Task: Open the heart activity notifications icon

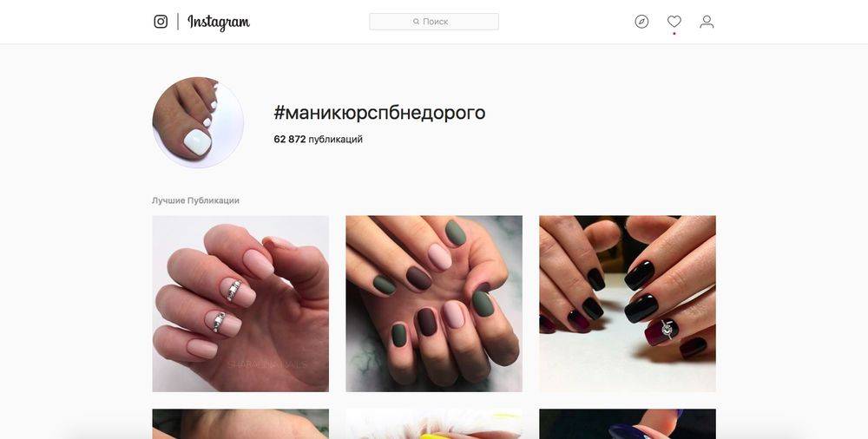Action: 674,22
